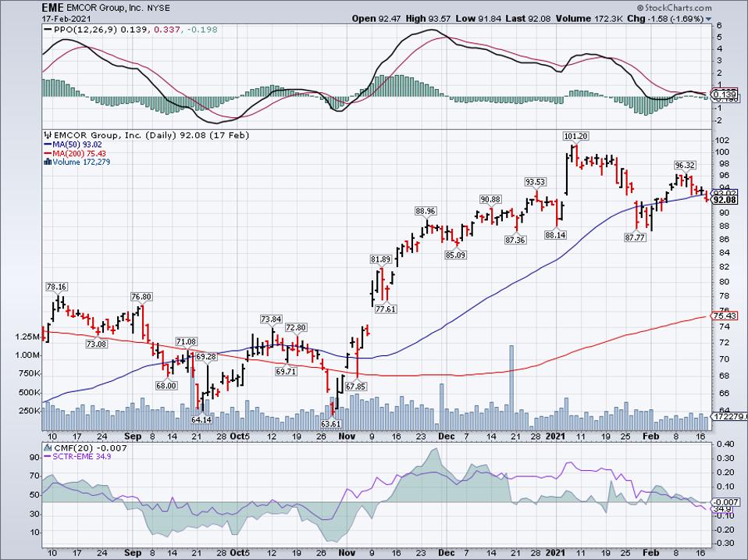
Task: Click the 0.139 PPO tag on right axis
Action: click(725, 95)
